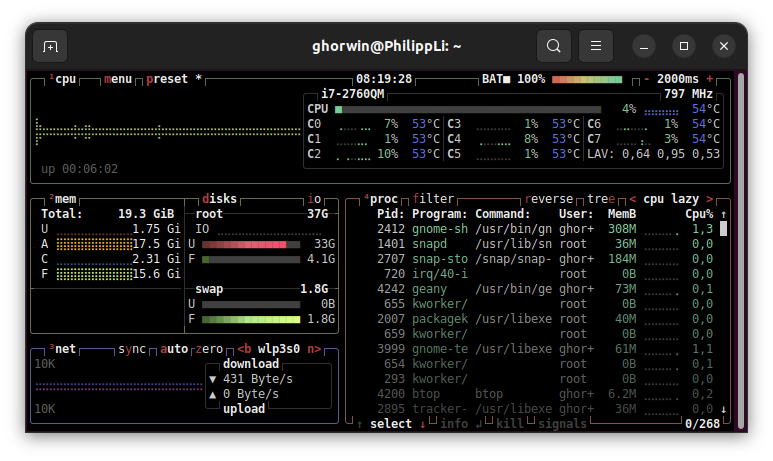Decrease update interval with minus sign
The height and width of the screenshot is (461, 773).
647,79
